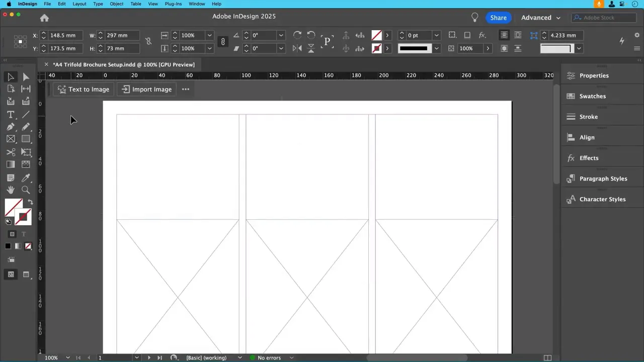Viewport: 644px width, 362px height.
Task: Activate the Hand tool
Action: pyautogui.click(x=11, y=190)
